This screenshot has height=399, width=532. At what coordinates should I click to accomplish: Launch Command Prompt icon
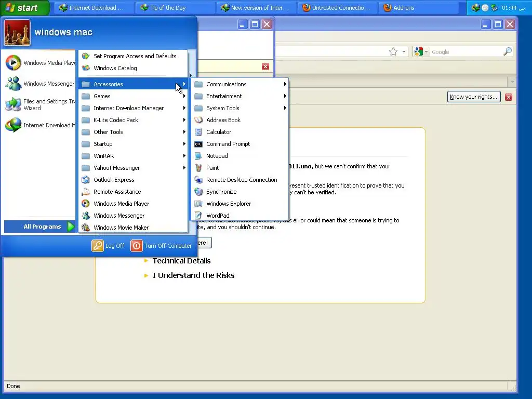(x=198, y=144)
